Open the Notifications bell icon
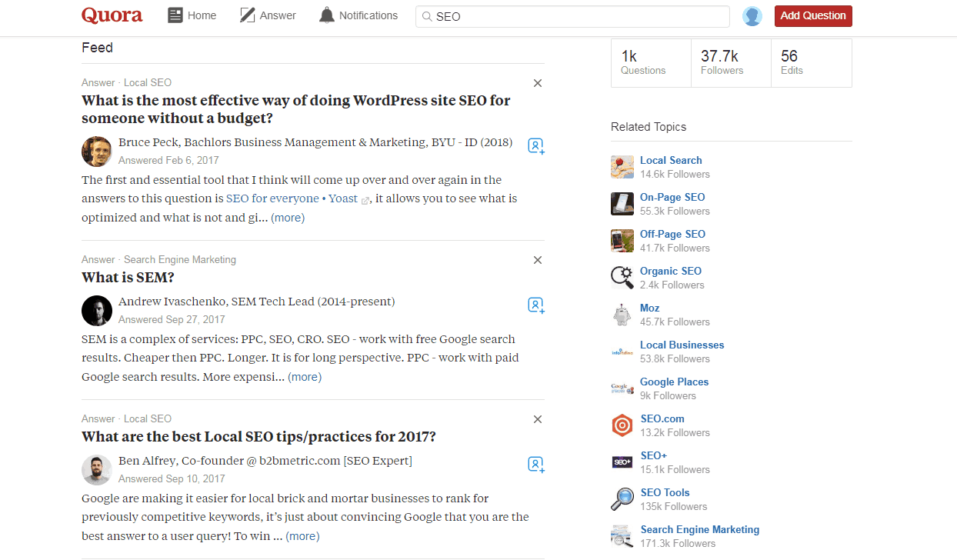The height and width of the screenshot is (560, 957). tap(327, 15)
